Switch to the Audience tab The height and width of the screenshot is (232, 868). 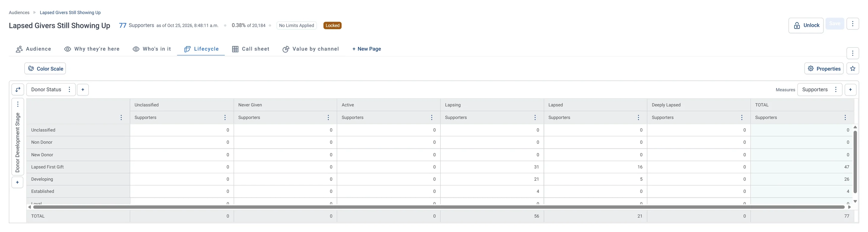point(33,49)
